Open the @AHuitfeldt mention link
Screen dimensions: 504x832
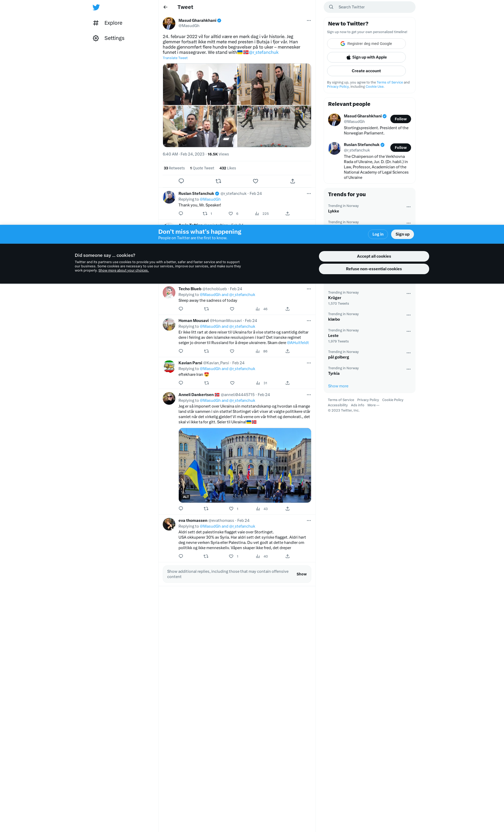click(x=298, y=343)
